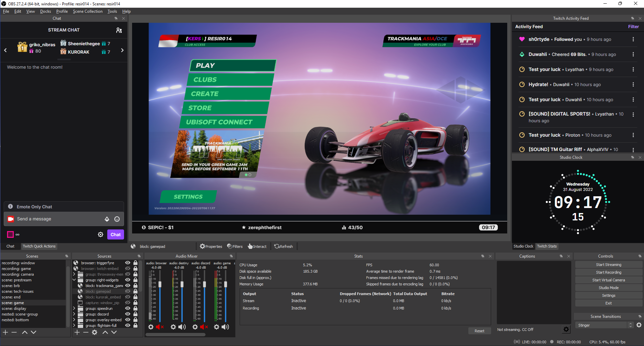This screenshot has height=346, width=644.
Task: Adjust audio: browser volume fader
Action: [x=160, y=284]
